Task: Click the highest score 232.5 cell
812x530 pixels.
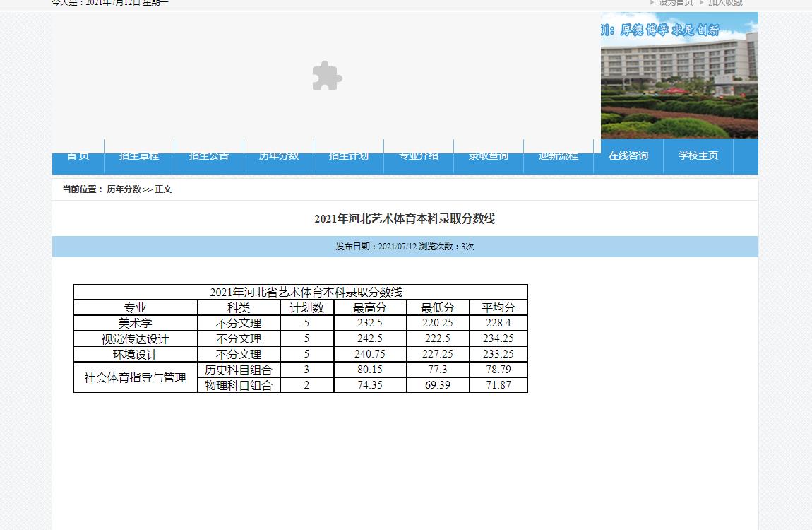Action: point(370,323)
